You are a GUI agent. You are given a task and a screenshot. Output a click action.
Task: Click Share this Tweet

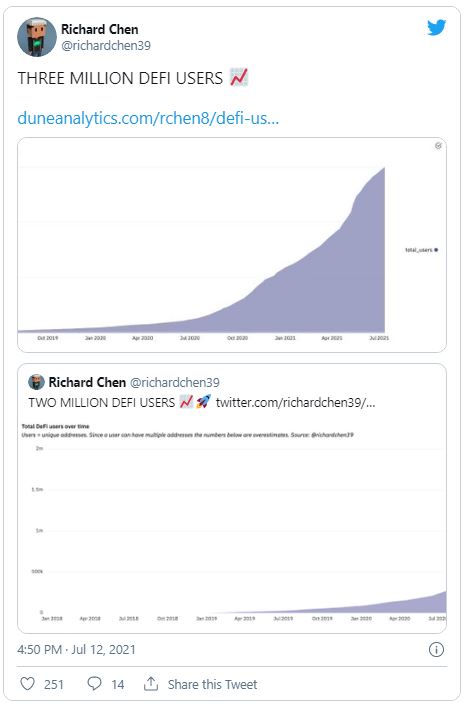[x=212, y=684]
